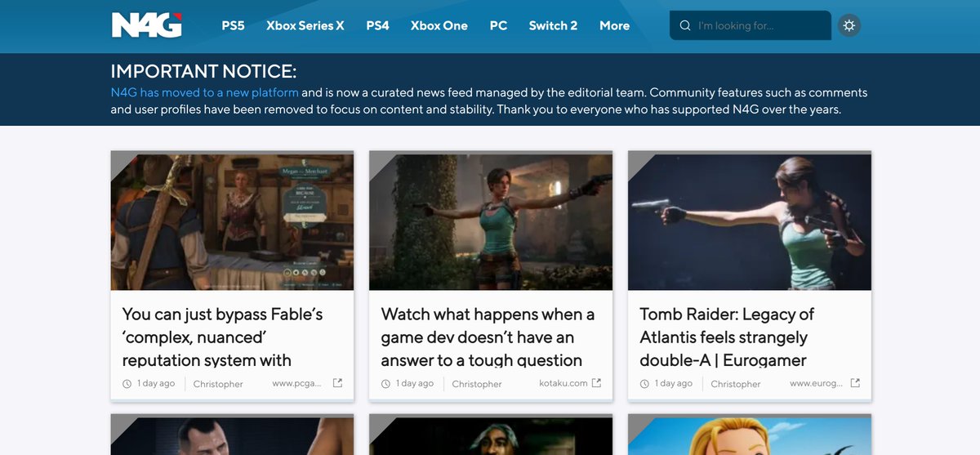Open the PS4 nav item
Screen dimensions: 980x455
pyautogui.click(x=377, y=25)
